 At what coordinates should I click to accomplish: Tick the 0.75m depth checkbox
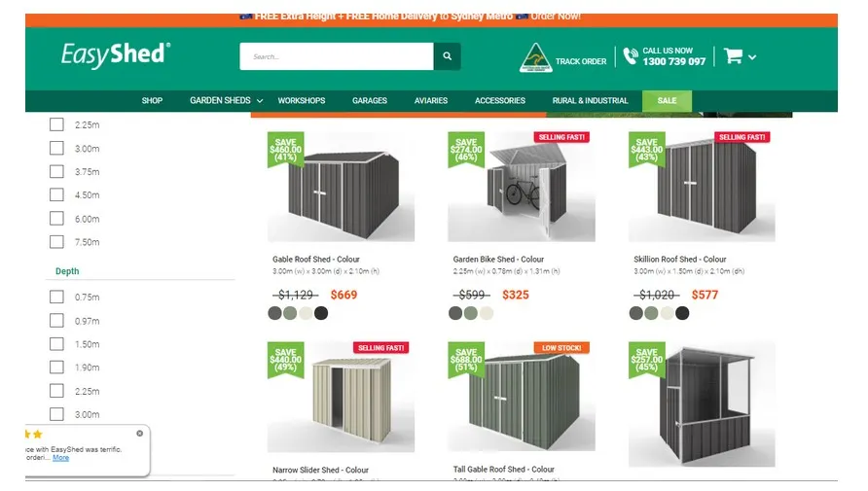coord(56,297)
